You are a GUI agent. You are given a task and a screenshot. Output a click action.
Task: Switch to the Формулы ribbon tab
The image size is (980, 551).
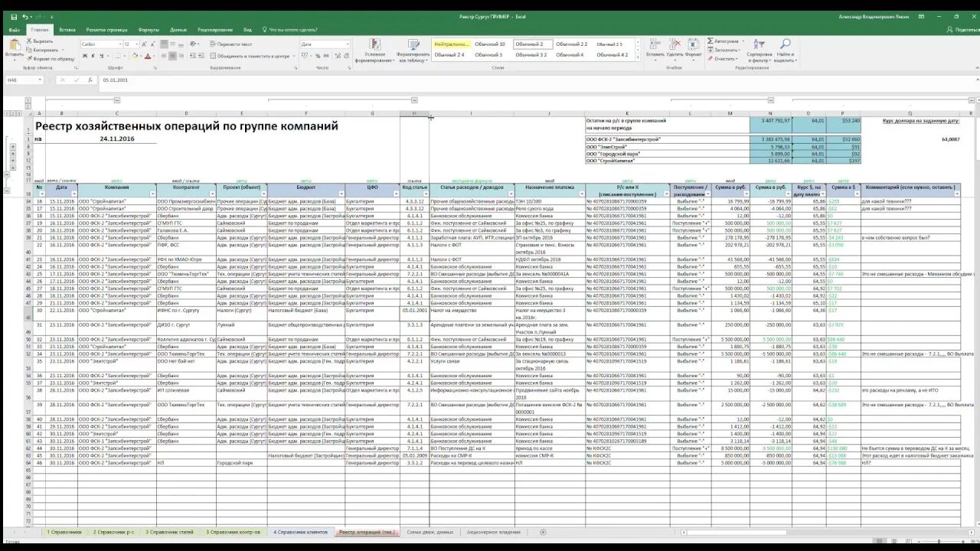click(x=149, y=29)
